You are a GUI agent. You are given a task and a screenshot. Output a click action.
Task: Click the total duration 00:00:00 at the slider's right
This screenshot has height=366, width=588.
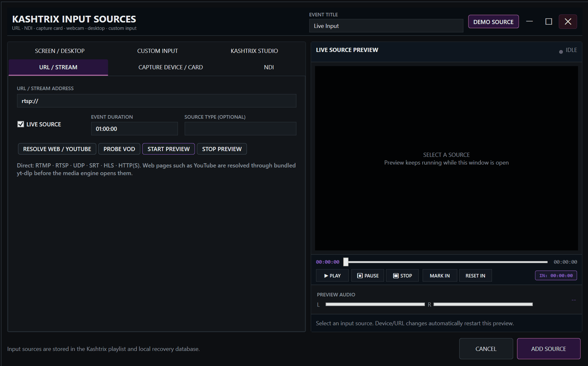point(565,262)
